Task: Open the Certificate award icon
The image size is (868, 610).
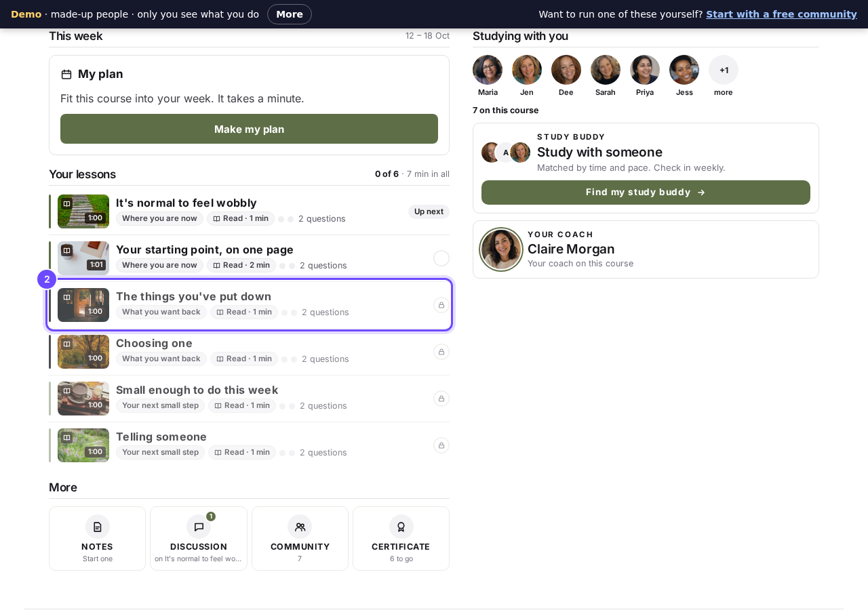Action: pyautogui.click(x=401, y=527)
